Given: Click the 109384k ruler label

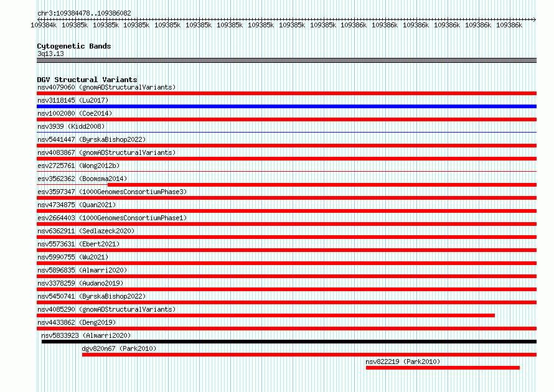Looking at the screenshot, I should click(44, 25).
